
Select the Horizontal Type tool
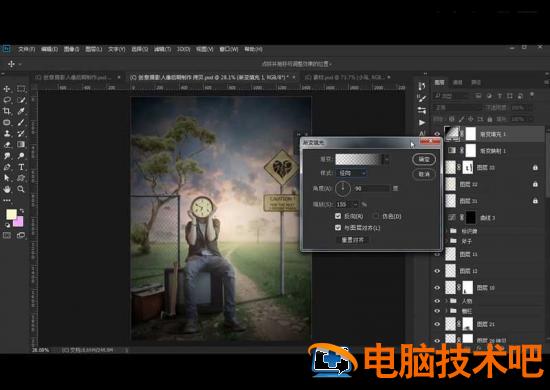(21, 167)
